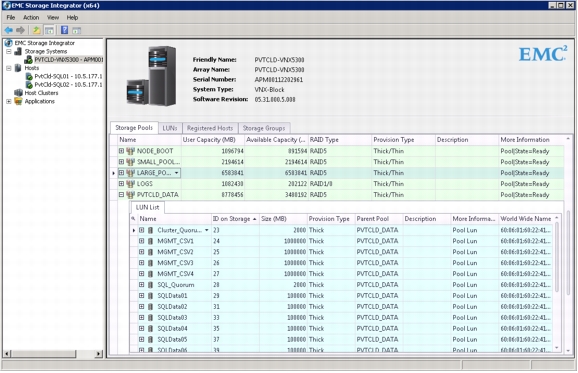The height and width of the screenshot is (373, 578).
Task: Expand the NODE_BOOT storage pool row
Action: point(121,151)
